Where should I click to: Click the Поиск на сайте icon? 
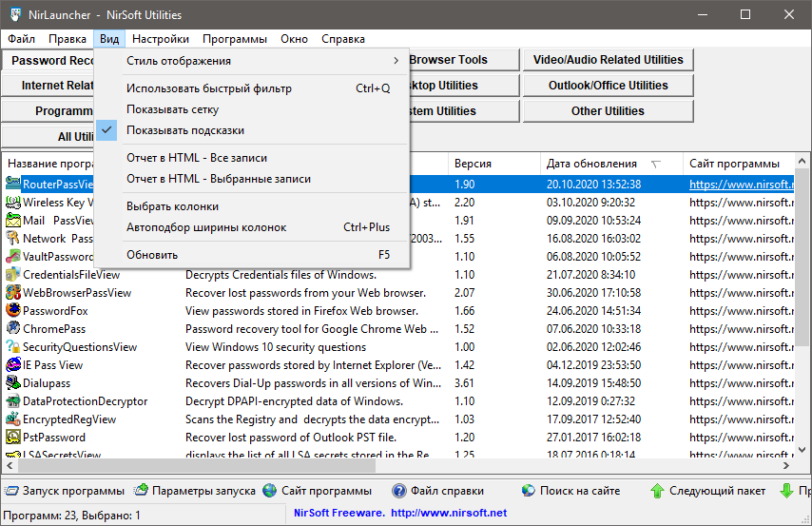tap(529, 491)
